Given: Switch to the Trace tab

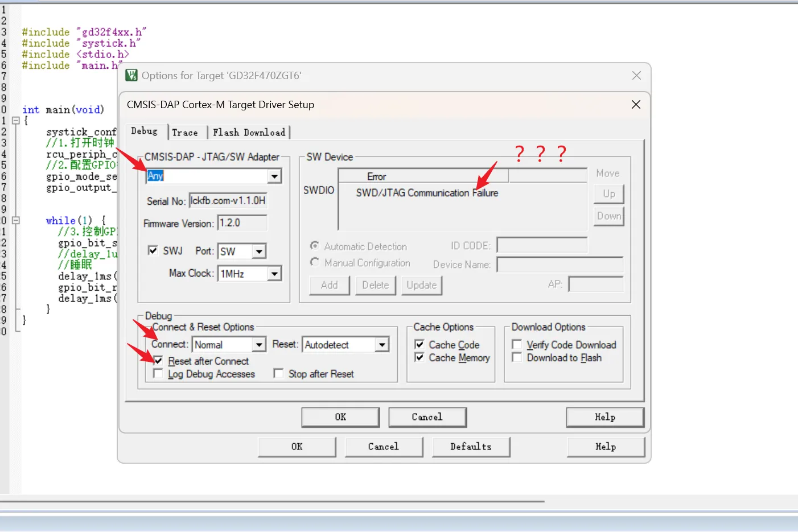Looking at the screenshot, I should point(185,133).
